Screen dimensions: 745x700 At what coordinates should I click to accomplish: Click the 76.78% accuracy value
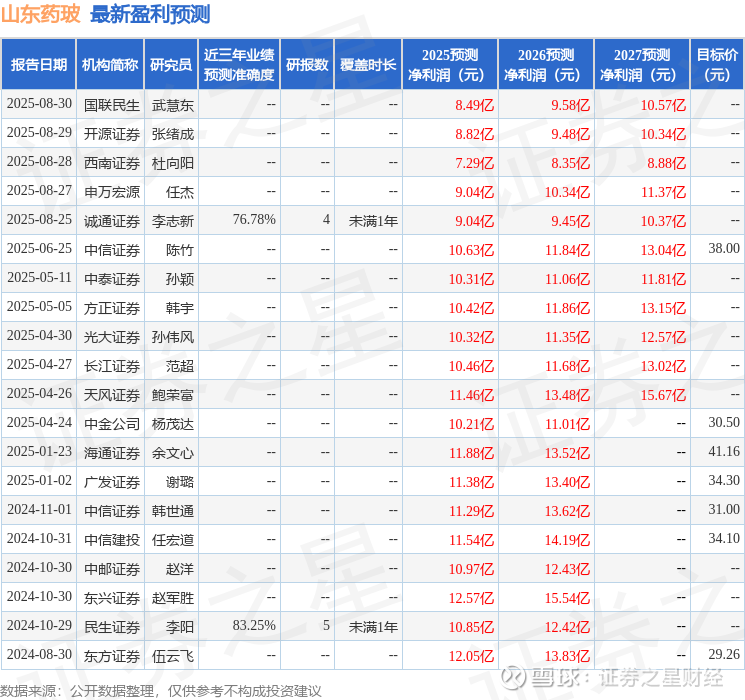click(254, 219)
